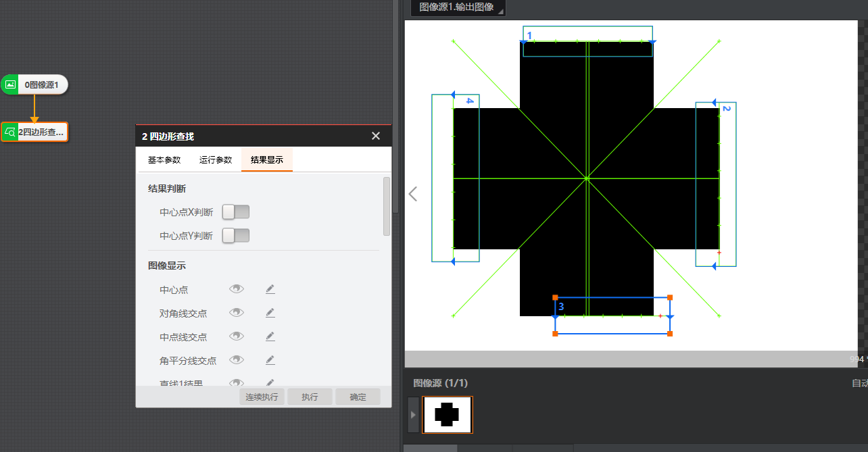This screenshot has height=452, width=868.
Task: Click the edit pencil icon for 中心点
Action: 270,289
